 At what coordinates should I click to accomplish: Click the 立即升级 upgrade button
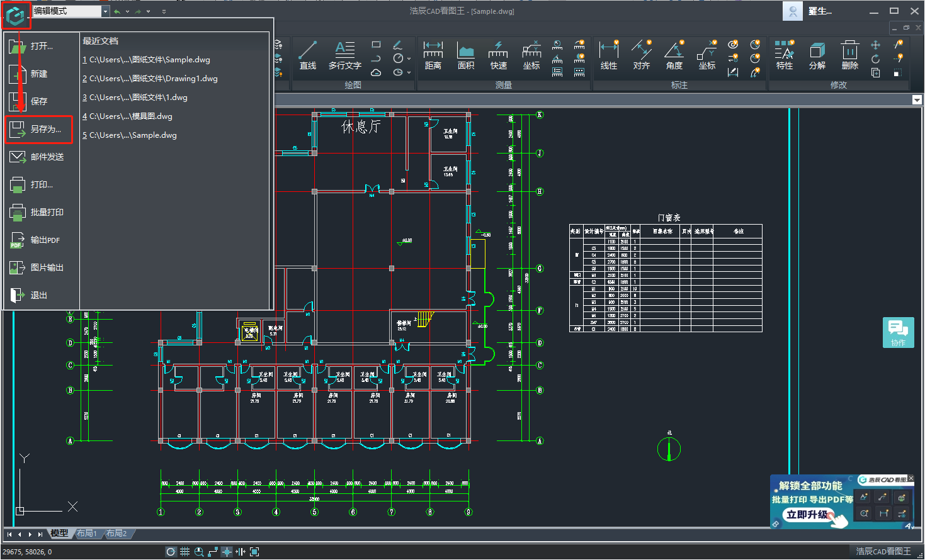click(807, 515)
